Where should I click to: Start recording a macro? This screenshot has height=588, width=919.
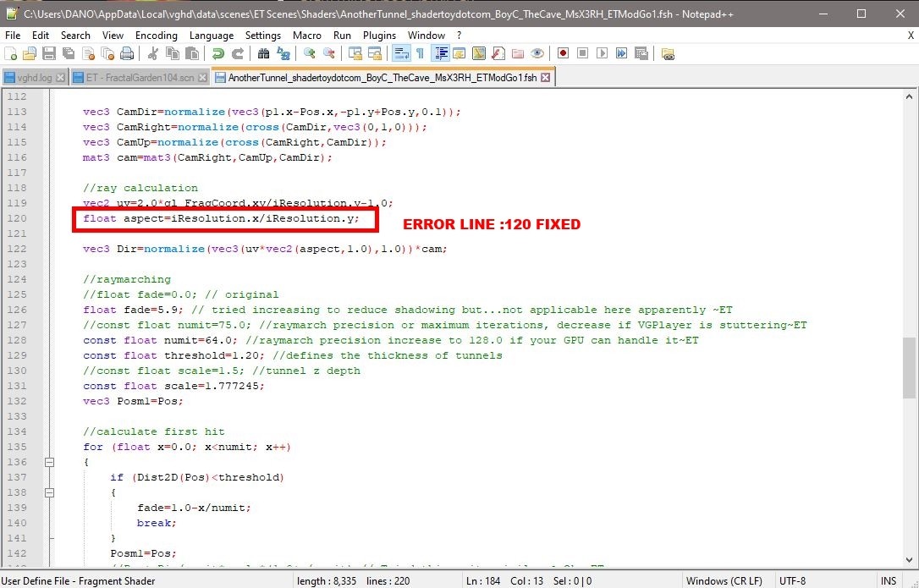pos(564,54)
